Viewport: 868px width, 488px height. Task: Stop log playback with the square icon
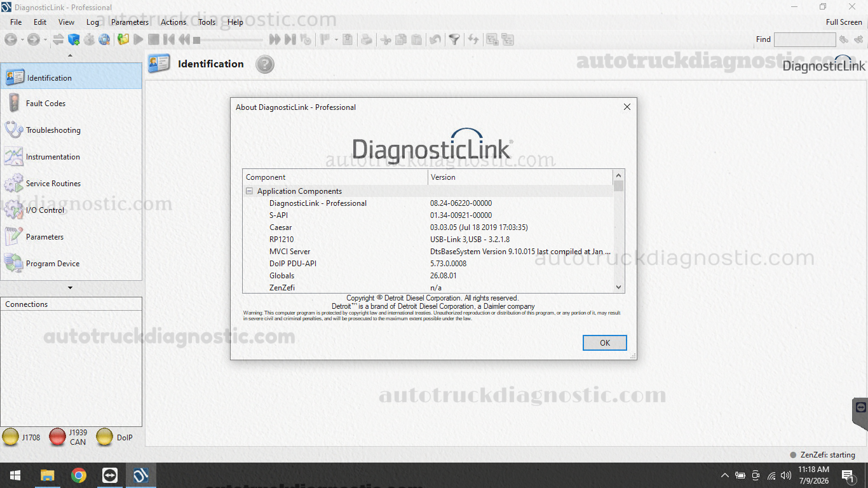[x=154, y=39]
